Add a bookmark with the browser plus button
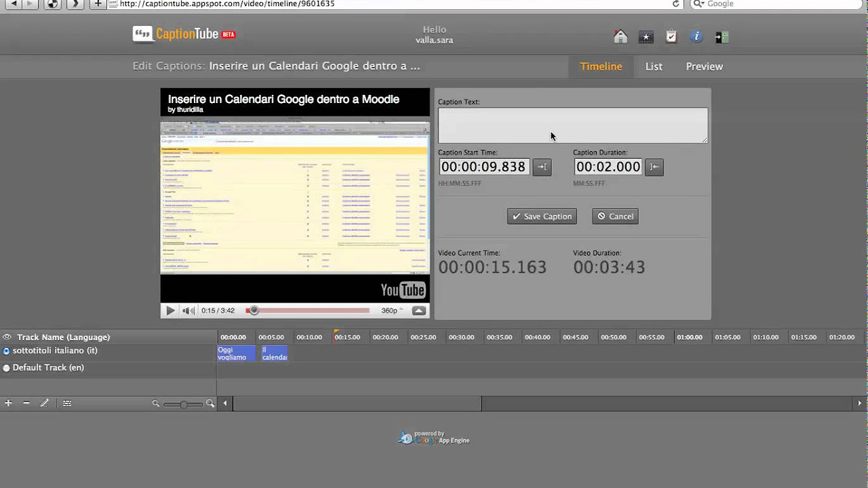 click(x=98, y=3)
